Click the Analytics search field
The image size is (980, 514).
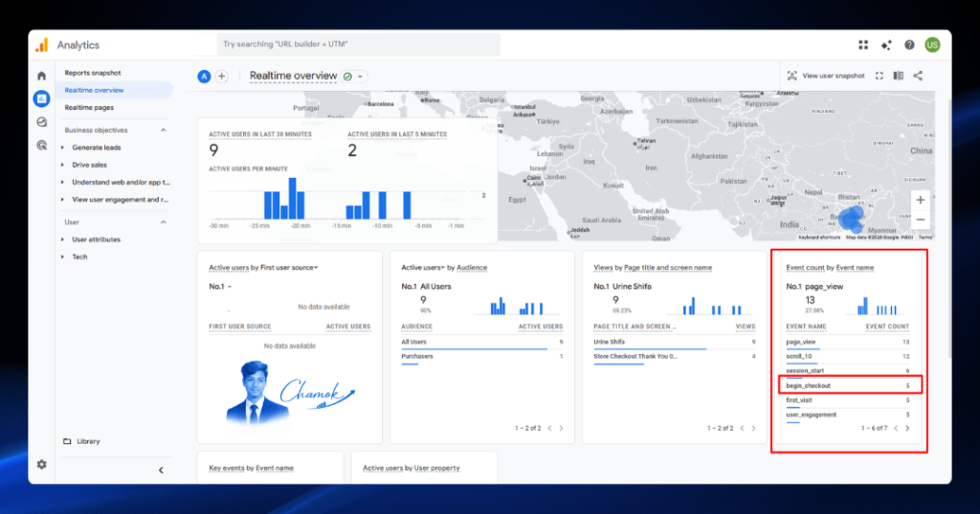(358, 44)
